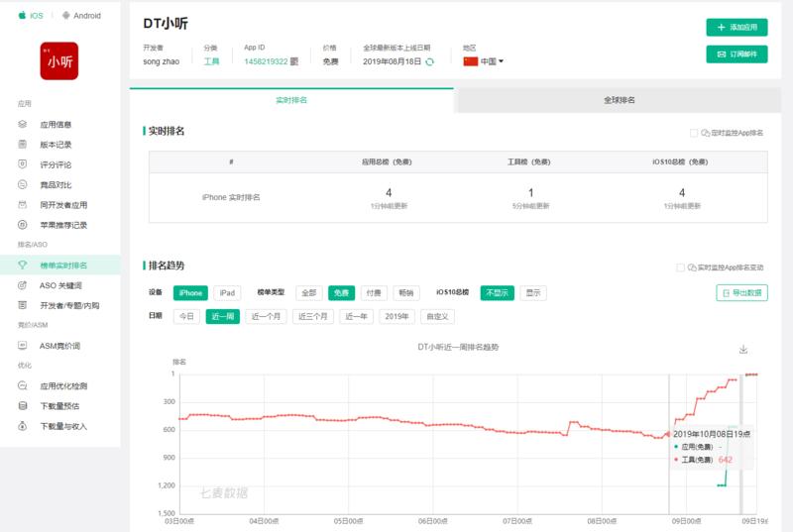Download the ranking trend chart image
Image resolution: width=793 pixels, height=532 pixels.
742,349
